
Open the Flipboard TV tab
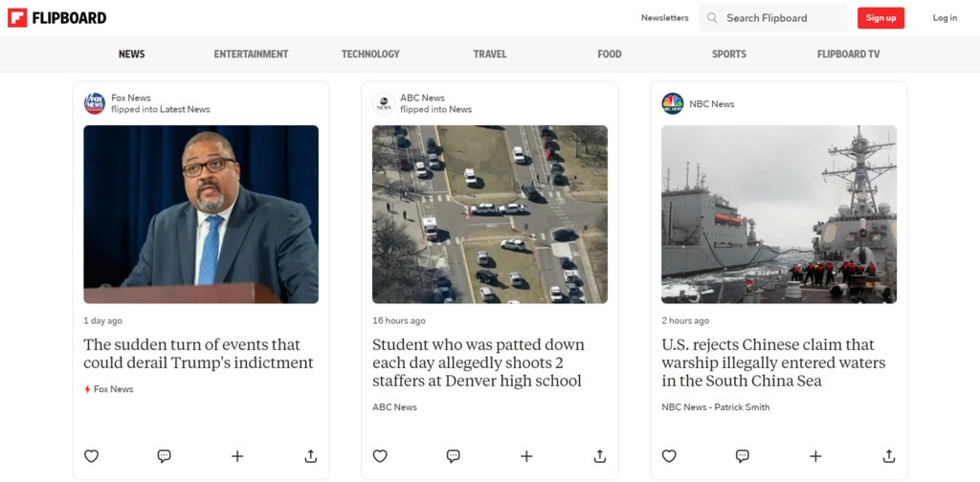(848, 55)
